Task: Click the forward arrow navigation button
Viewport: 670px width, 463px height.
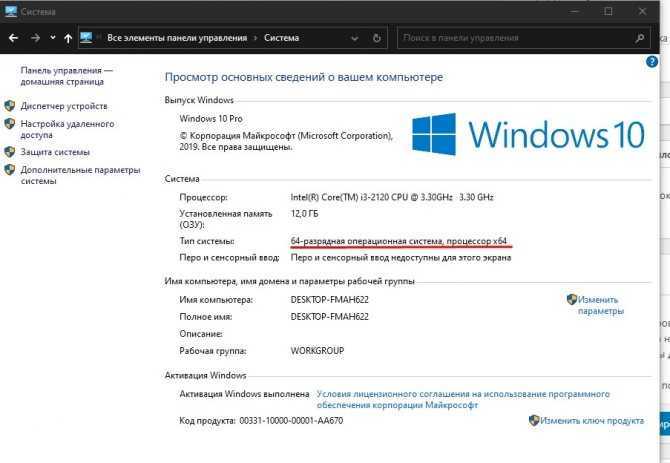Action: click(35, 38)
